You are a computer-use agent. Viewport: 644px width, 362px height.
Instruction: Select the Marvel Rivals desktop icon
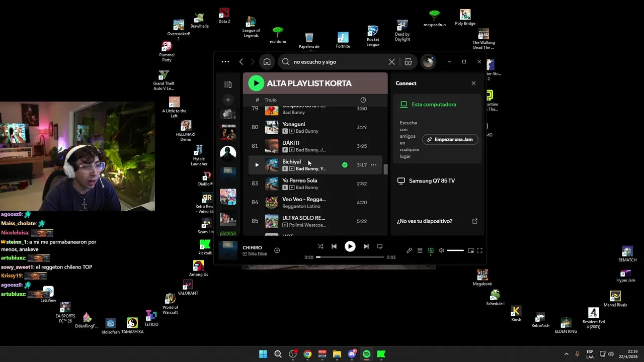615,299
